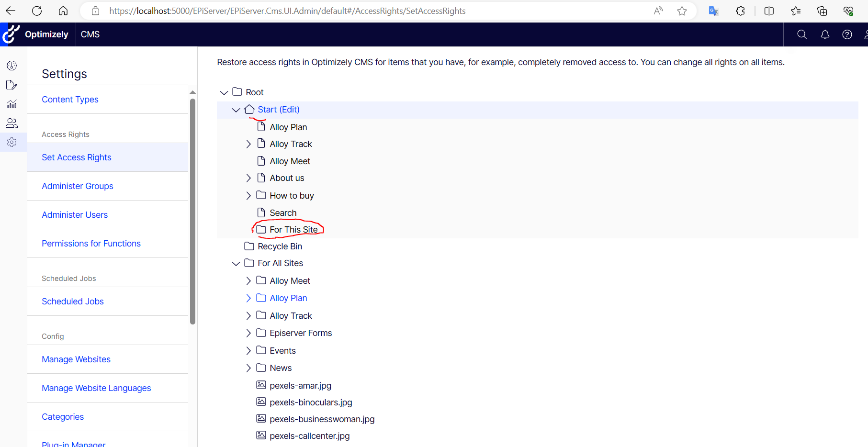Image resolution: width=868 pixels, height=447 pixels.
Task: Click the dashboard icon at top of left rail
Action: tap(12, 66)
